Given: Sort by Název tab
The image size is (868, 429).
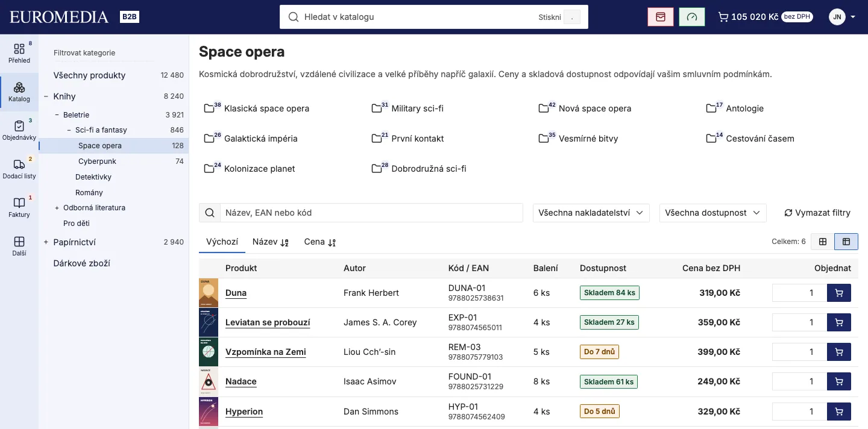Looking at the screenshot, I should [x=271, y=242].
